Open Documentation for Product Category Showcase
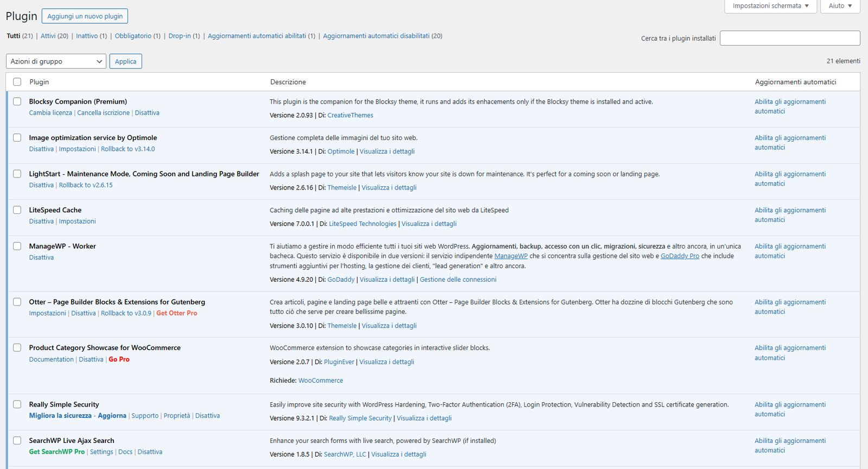The width and height of the screenshot is (868, 469). point(51,359)
